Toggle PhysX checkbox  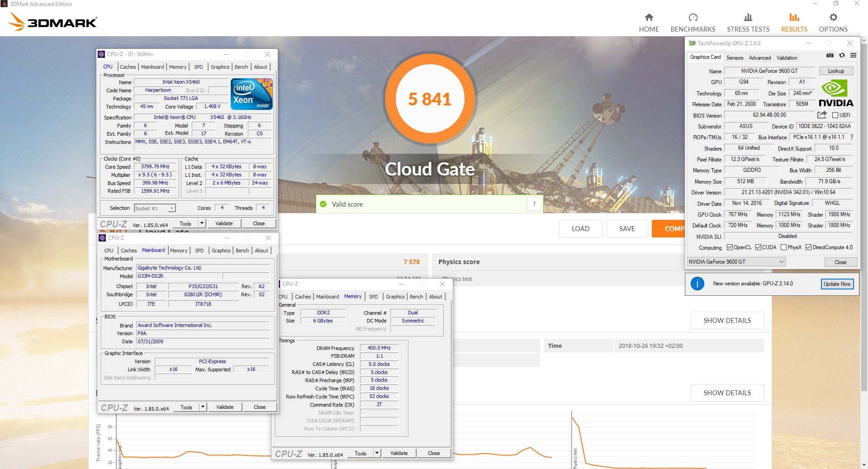[783, 247]
